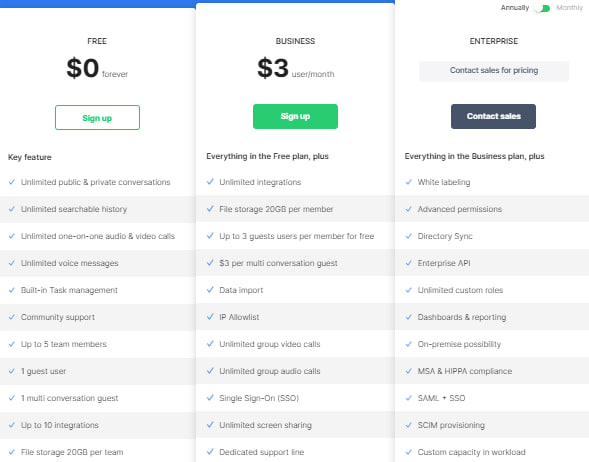Click the checkmark beside 1 guest user
The width and height of the screenshot is (589, 462).
click(x=12, y=371)
